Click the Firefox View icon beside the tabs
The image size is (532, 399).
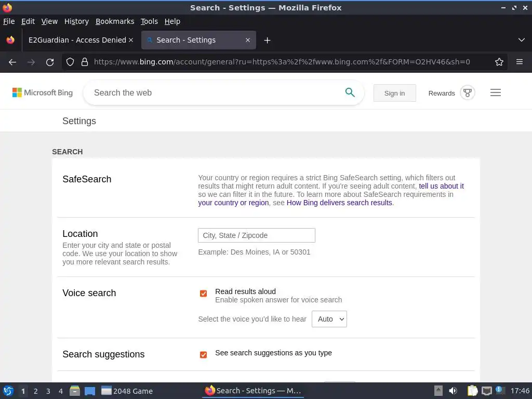(x=10, y=40)
